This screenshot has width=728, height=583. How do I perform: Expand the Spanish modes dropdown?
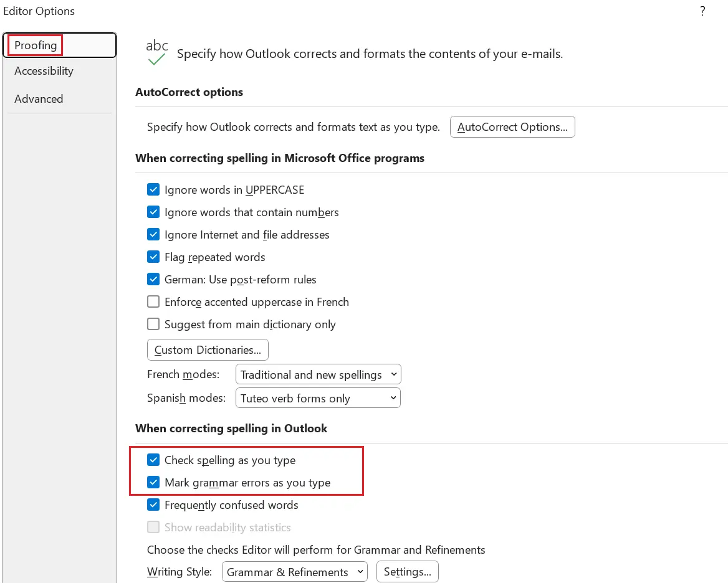(x=318, y=398)
